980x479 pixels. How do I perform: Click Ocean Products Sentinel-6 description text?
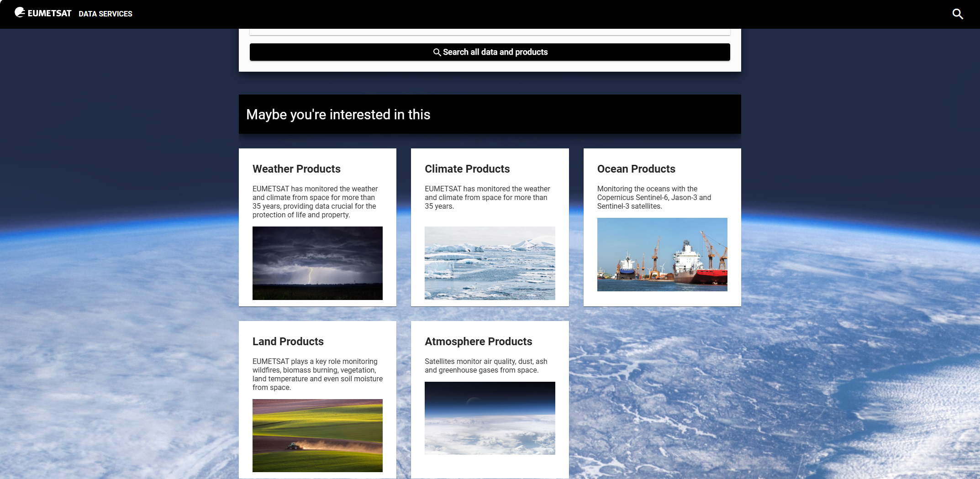point(654,197)
